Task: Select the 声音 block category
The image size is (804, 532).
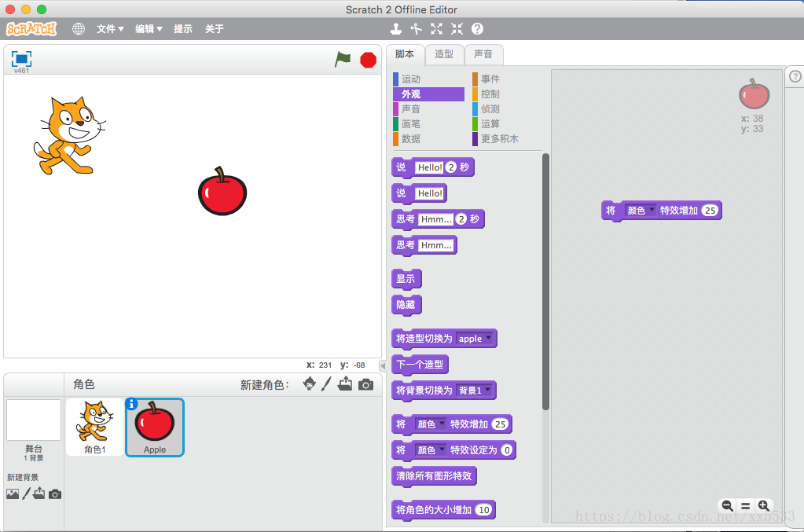Action: pyautogui.click(x=428, y=108)
